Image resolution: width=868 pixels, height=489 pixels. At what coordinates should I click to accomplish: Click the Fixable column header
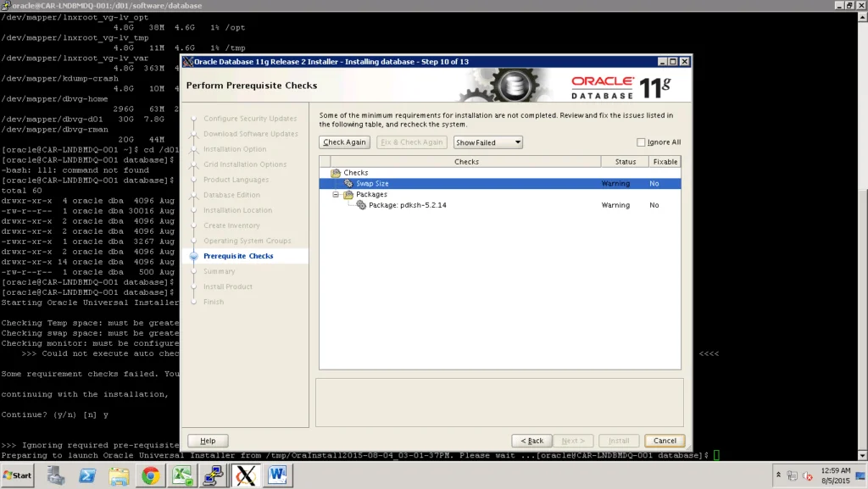[x=665, y=162]
